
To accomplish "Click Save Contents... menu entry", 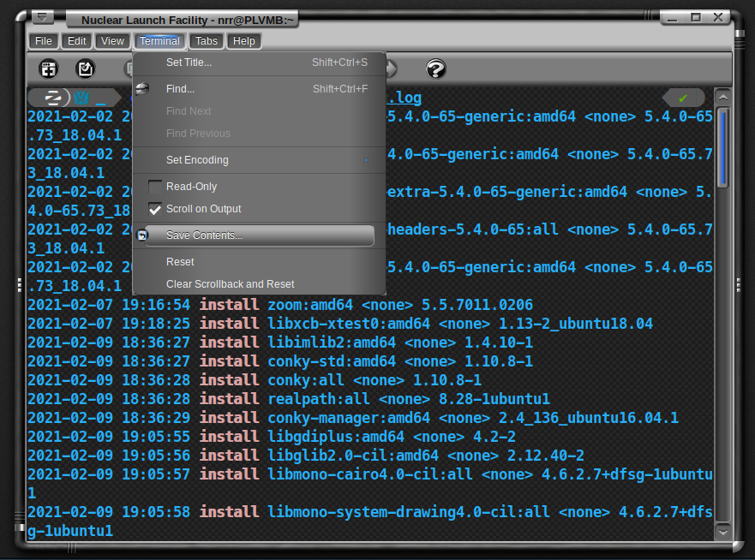I will click(x=205, y=235).
